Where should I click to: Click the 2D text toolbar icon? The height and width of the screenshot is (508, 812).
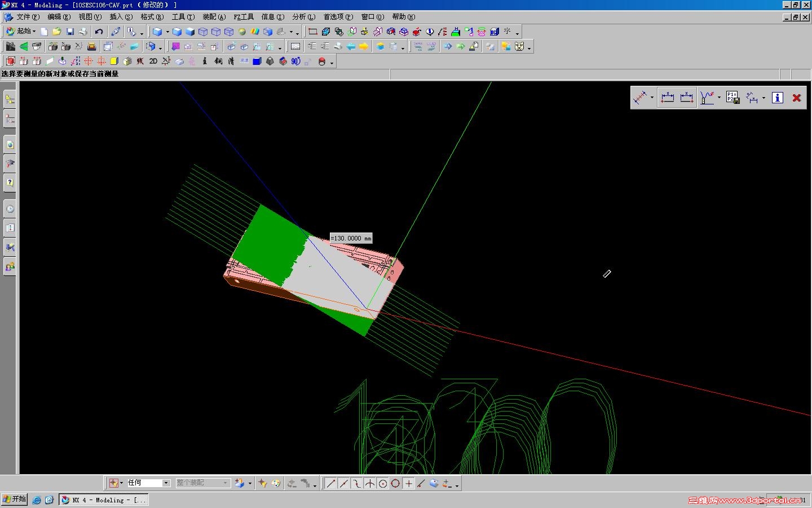(x=153, y=61)
